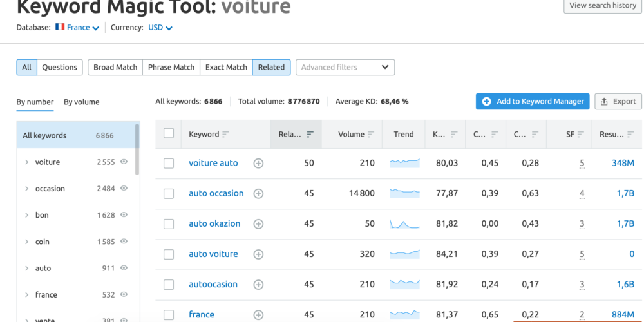
Task: Check the box for auto voiture row
Action: tap(169, 254)
